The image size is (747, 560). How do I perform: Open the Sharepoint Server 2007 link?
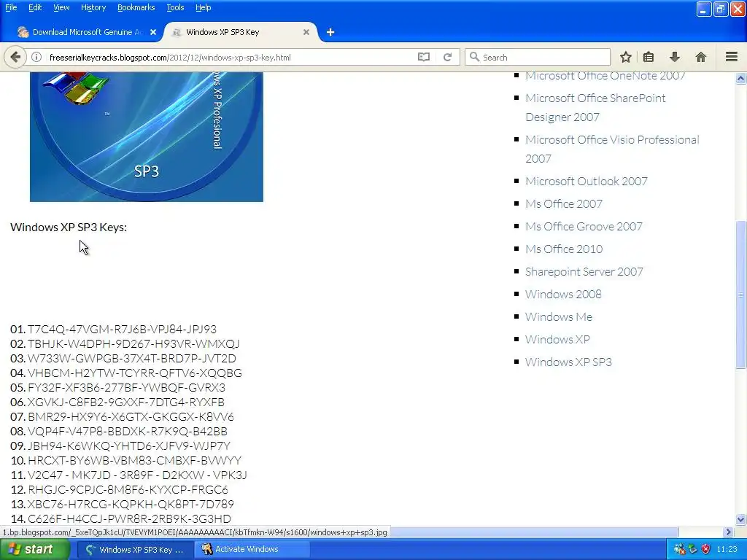(x=584, y=271)
